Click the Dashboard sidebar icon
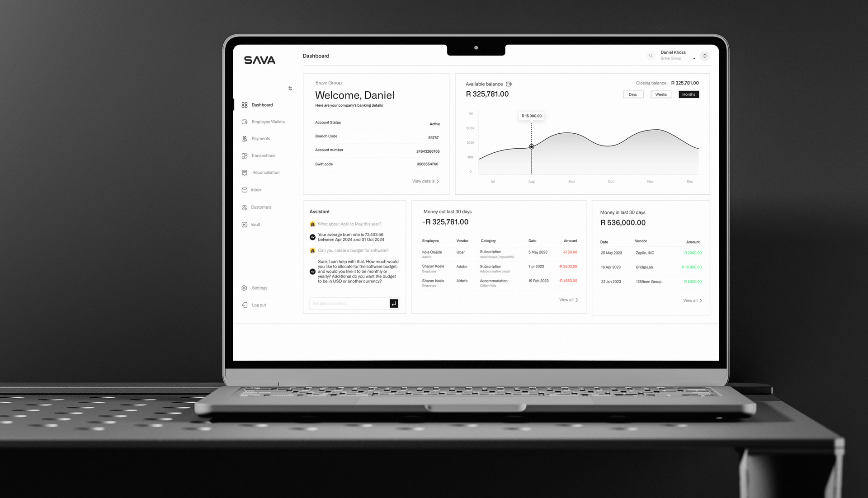The image size is (868, 498). pyautogui.click(x=245, y=104)
